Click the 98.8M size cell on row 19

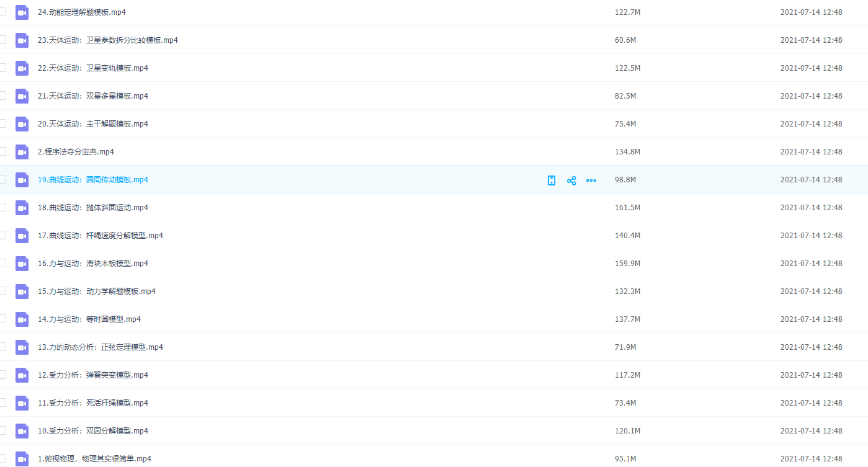pos(625,180)
